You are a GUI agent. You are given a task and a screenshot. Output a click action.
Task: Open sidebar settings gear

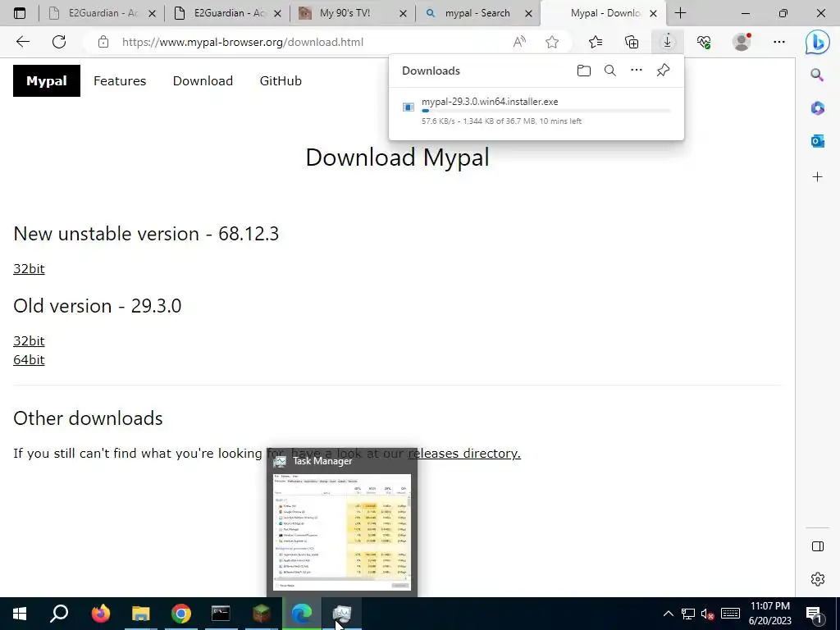pyautogui.click(x=818, y=579)
